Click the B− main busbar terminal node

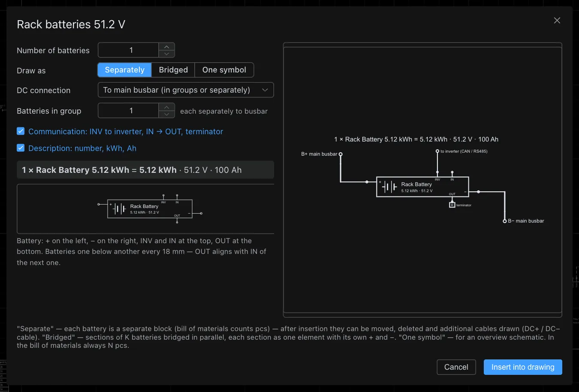[x=505, y=221]
